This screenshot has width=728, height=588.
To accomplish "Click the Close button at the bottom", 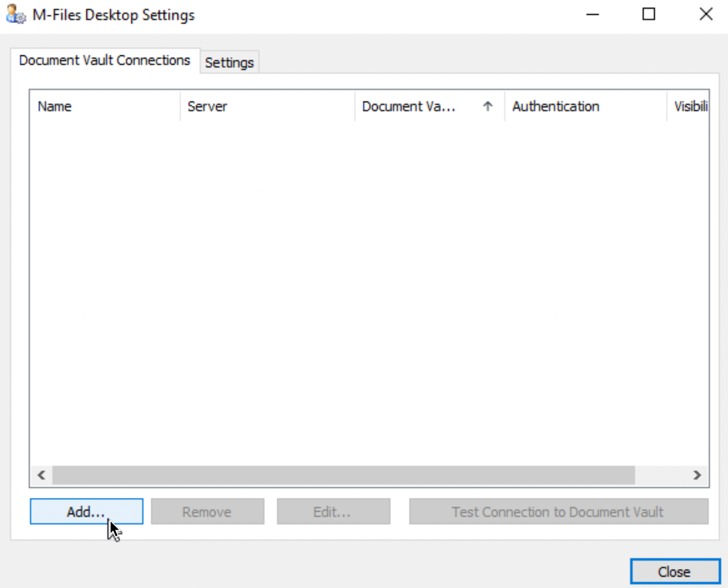I will coord(675,572).
